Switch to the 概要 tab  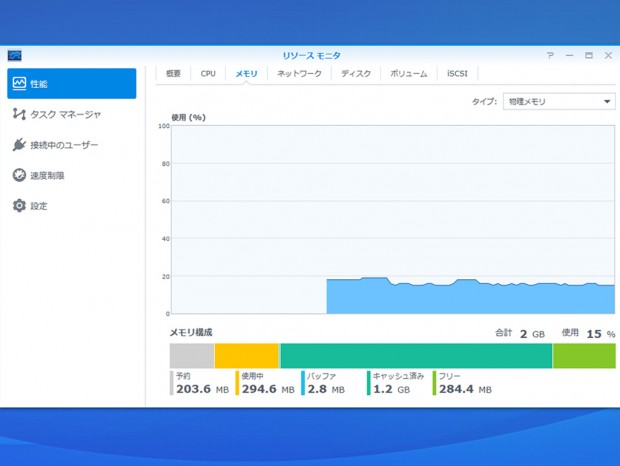click(x=174, y=74)
